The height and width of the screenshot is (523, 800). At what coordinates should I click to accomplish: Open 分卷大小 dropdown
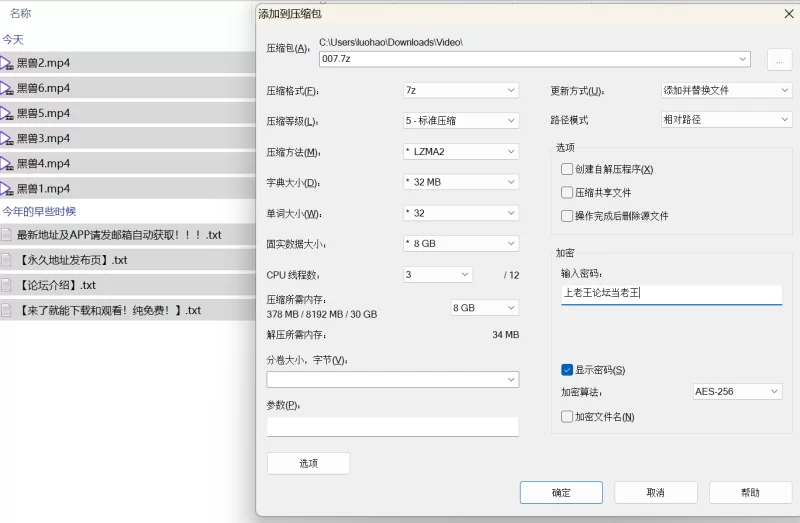pos(392,380)
